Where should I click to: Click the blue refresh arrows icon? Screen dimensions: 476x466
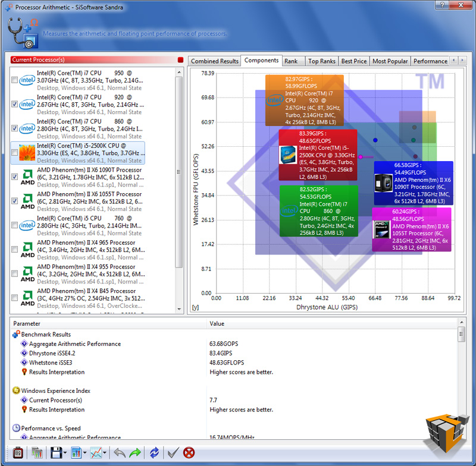point(154,453)
